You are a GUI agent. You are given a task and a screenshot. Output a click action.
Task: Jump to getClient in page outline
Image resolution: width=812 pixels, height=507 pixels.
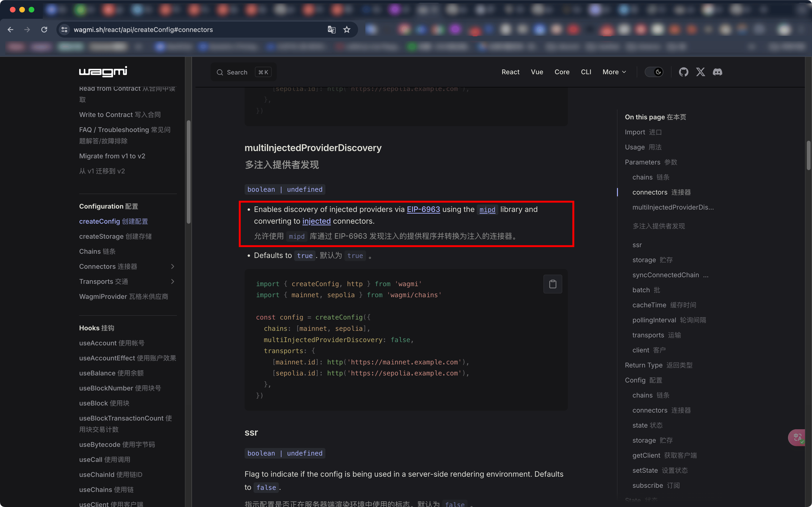(x=664, y=455)
